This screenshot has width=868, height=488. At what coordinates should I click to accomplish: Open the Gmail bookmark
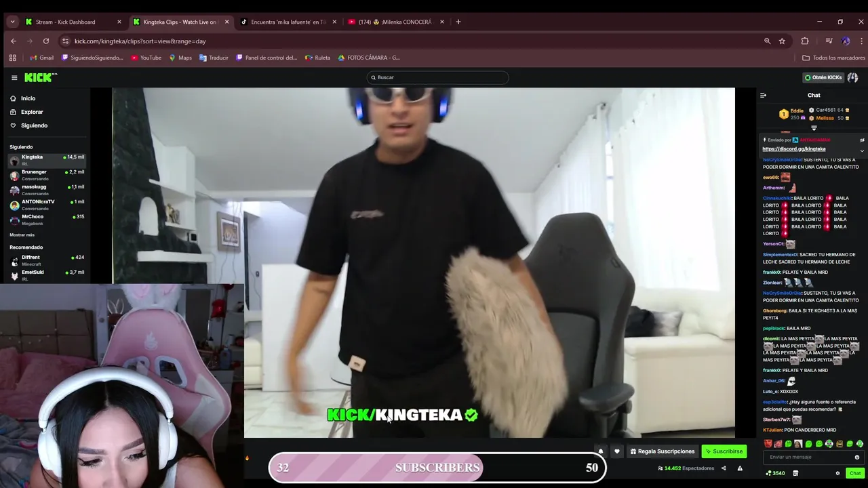point(41,58)
